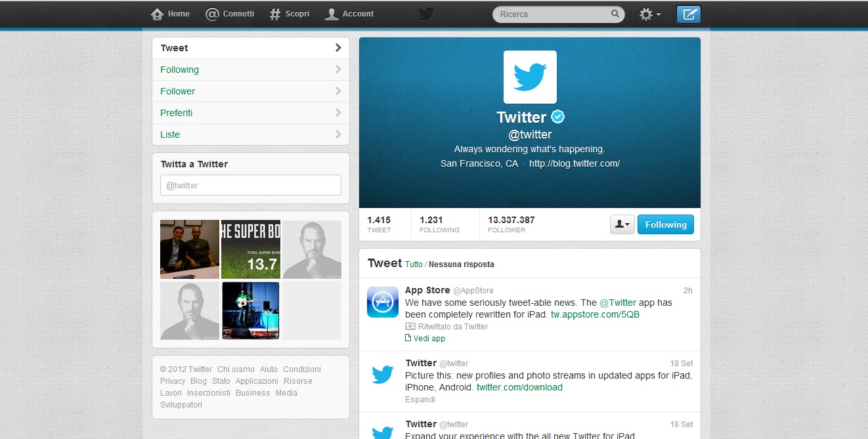Click the verified badge next to Twitter
This screenshot has width=868, height=439.
(557, 117)
